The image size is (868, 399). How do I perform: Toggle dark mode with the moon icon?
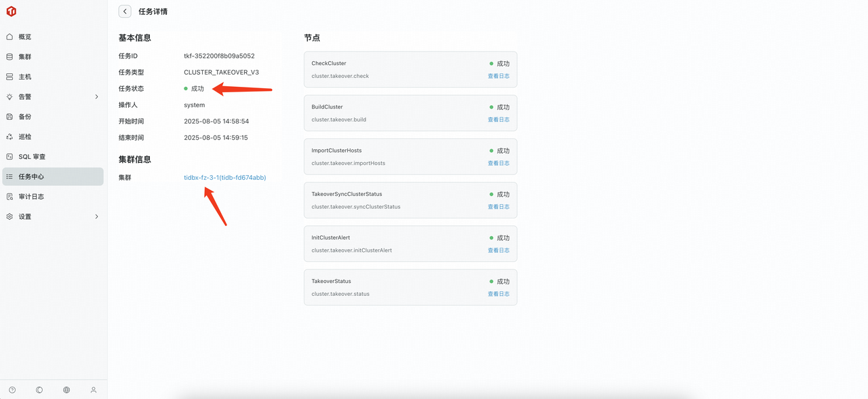[x=39, y=390]
